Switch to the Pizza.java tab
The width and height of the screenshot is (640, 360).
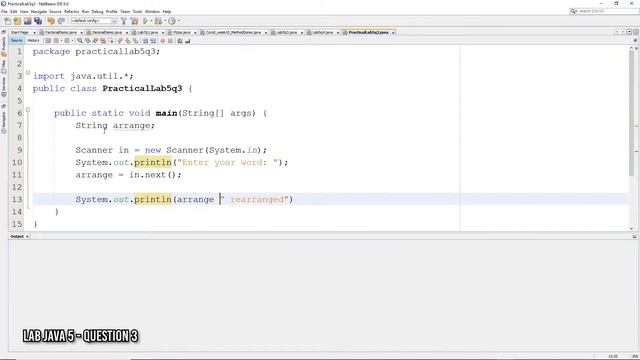[182, 32]
